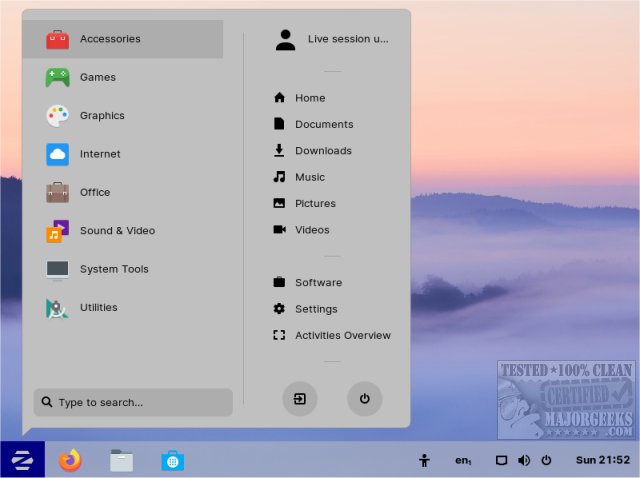Click the Utilities category icon
This screenshot has height=478, width=640.
[57, 308]
